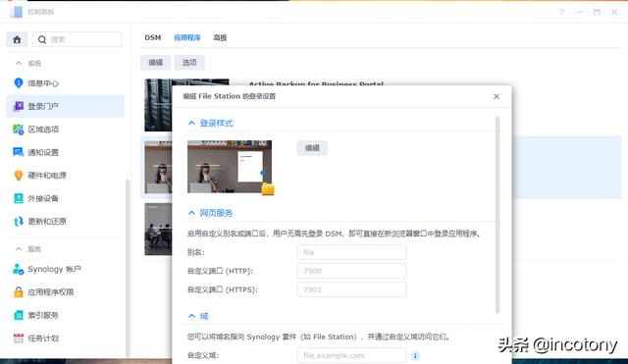Open 索引服务 indexing service icon

tap(19, 315)
